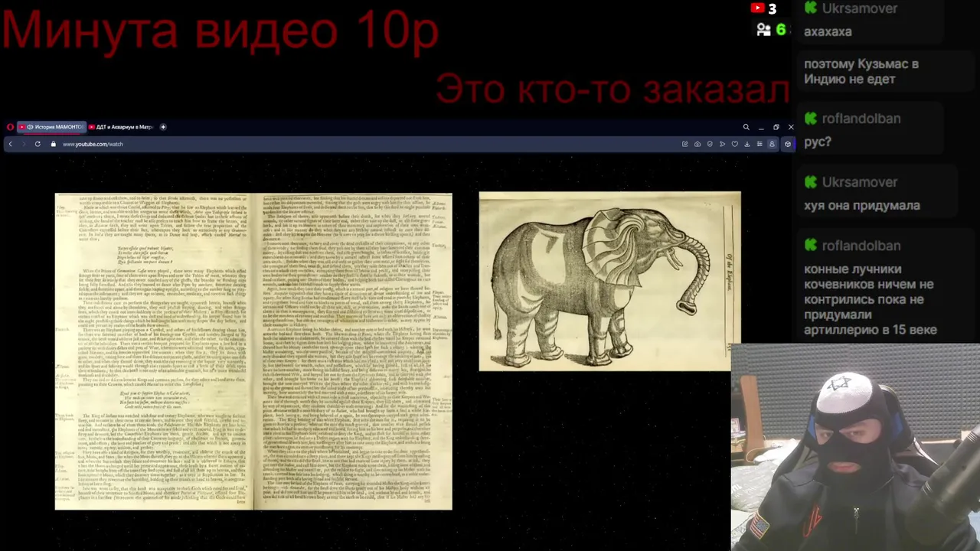Reload the YouTube page
Image resolution: width=980 pixels, height=551 pixels.
(38, 144)
